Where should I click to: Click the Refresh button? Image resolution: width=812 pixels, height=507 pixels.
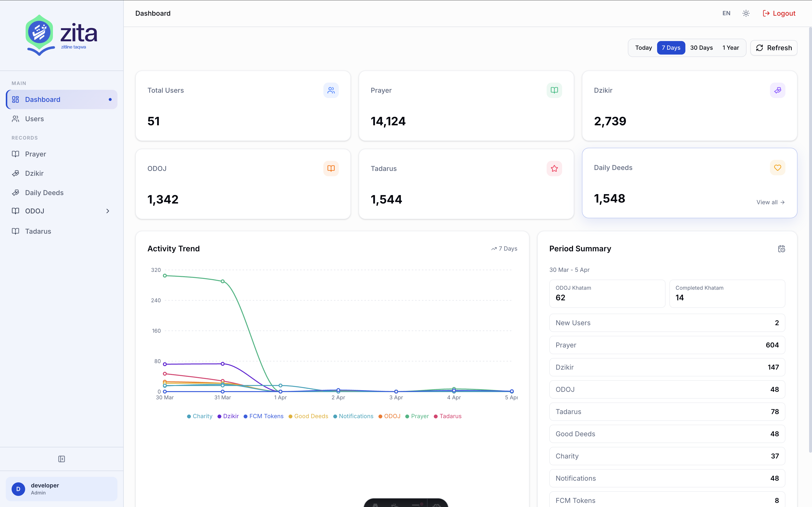tap(773, 48)
